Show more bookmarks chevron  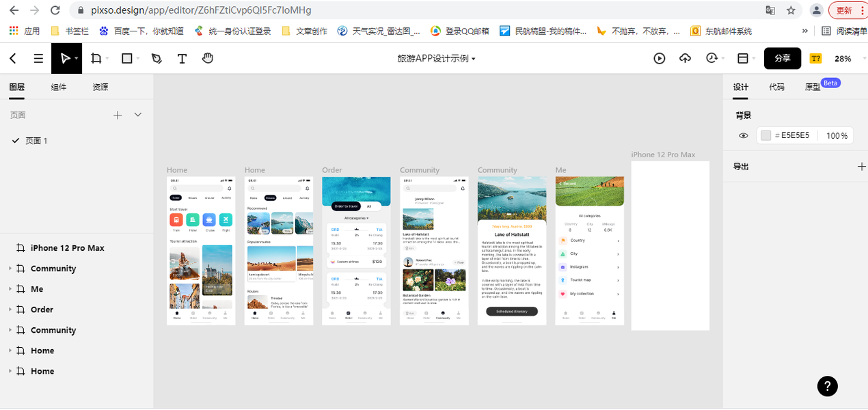pos(805,31)
